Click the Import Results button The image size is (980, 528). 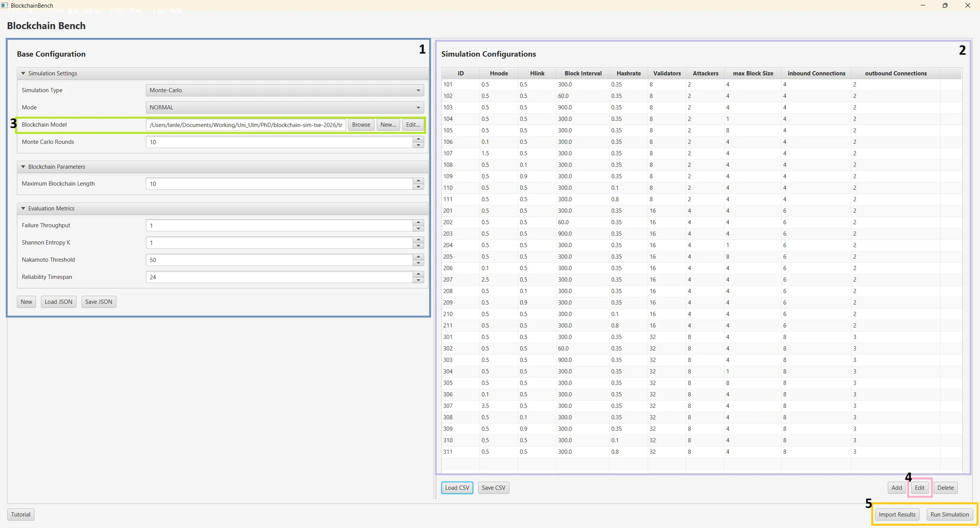(x=897, y=515)
